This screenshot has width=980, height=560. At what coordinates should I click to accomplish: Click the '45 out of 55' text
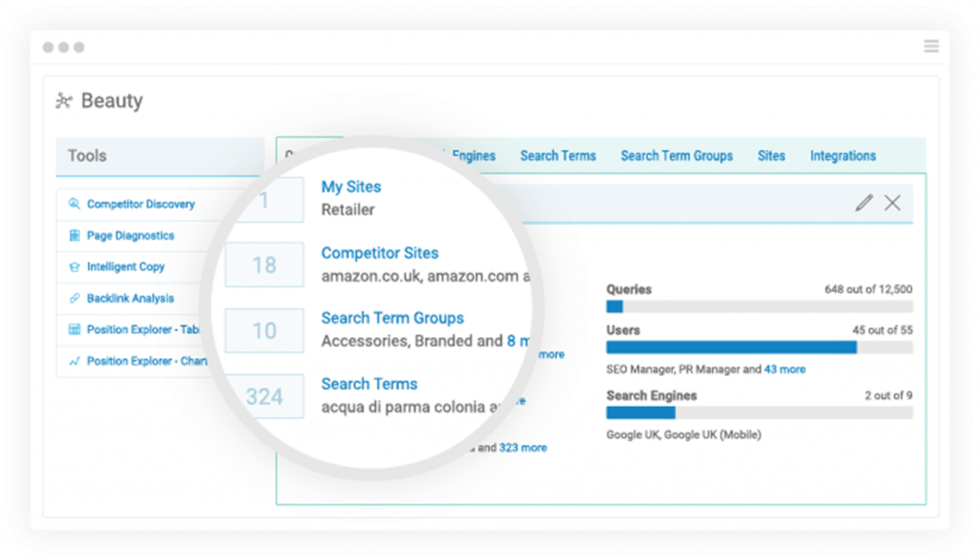pyautogui.click(x=881, y=330)
